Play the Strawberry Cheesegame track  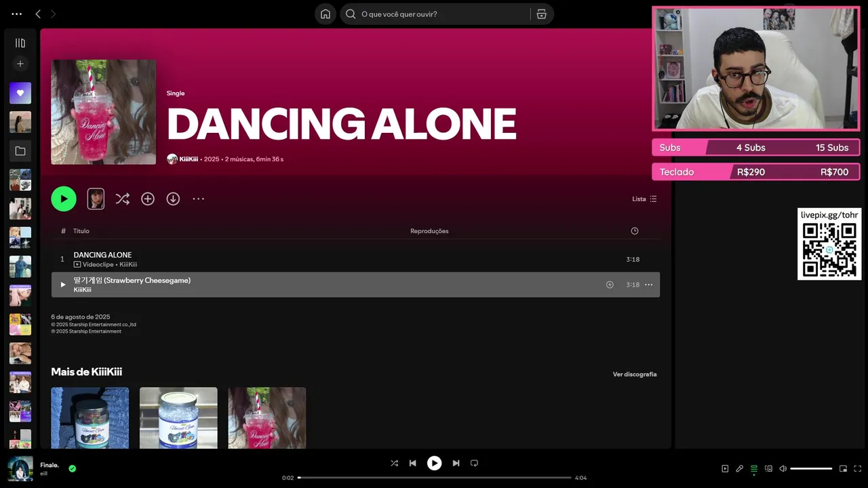pyautogui.click(x=63, y=285)
